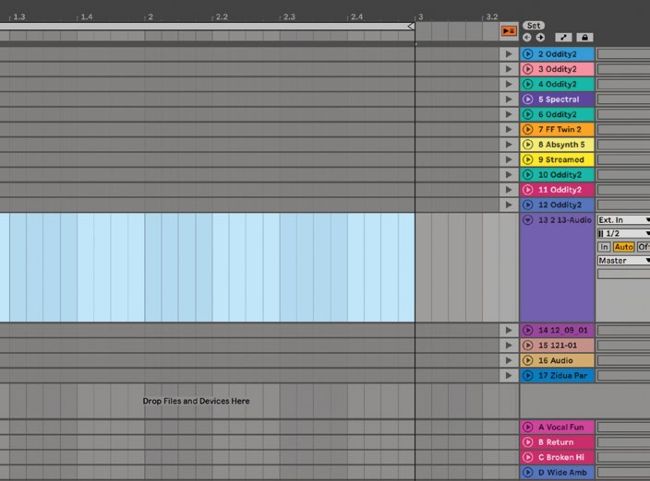Click the automation mode arrow icon
The width and height of the screenshot is (650, 481).
point(563,37)
